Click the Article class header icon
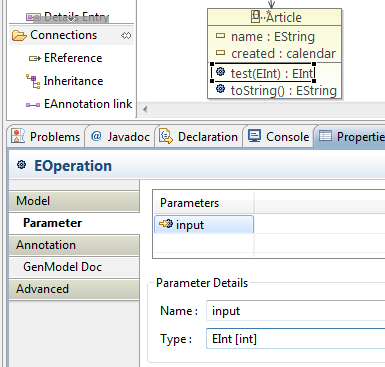The image size is (385, 367). coord(255,16)
